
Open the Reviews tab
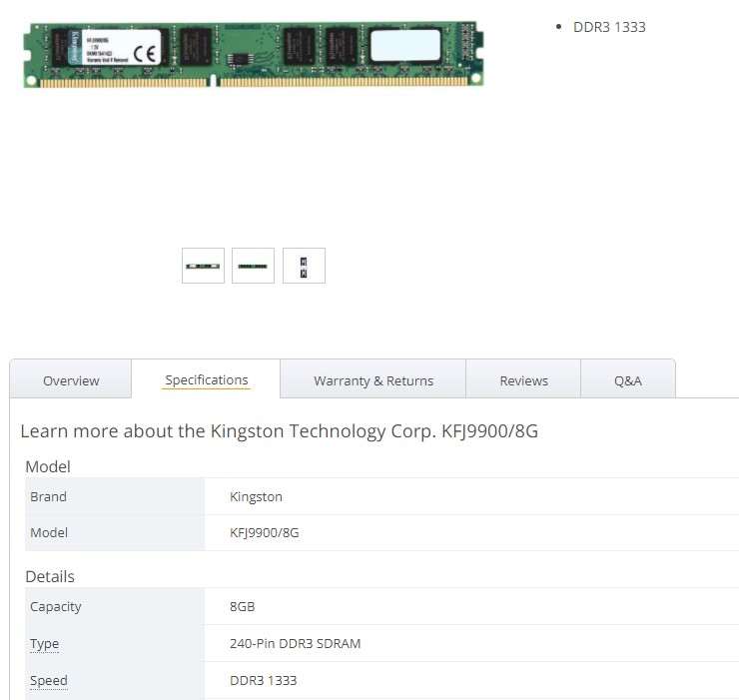pos(523,379)
